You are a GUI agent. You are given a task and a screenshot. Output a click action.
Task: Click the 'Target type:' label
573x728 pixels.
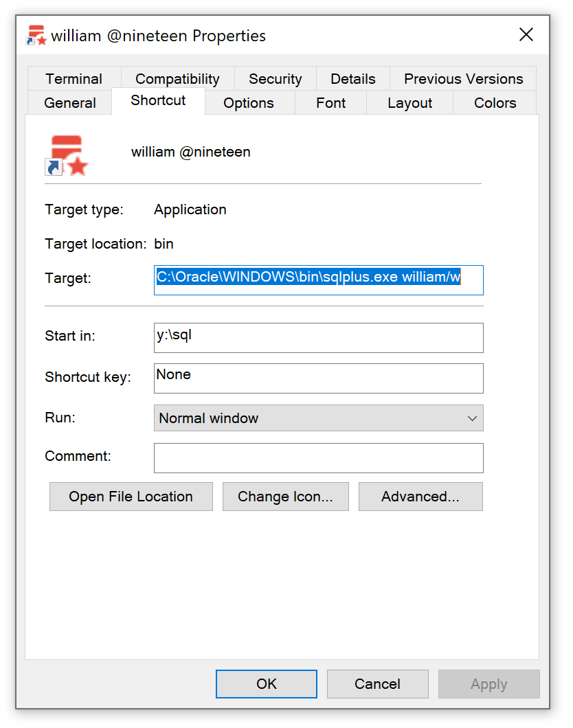tap(84, 210)
